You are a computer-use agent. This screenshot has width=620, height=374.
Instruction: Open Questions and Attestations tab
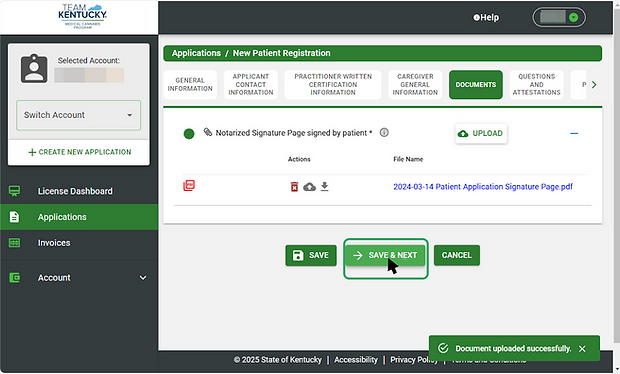pyautogui.click(x=537, y=85)
